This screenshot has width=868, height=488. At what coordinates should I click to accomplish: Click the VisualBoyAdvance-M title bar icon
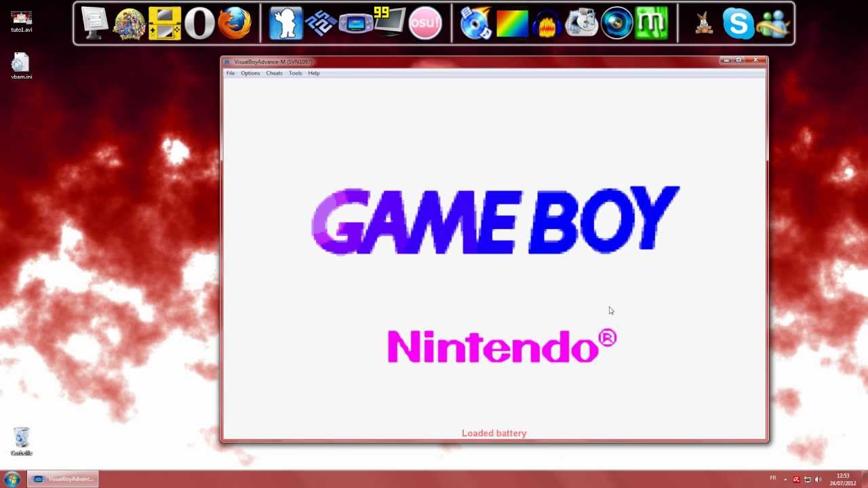click(227, 62)
